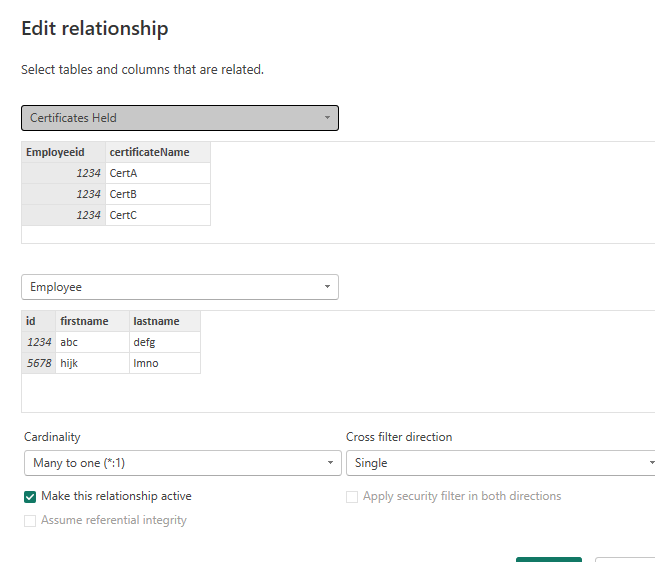Click the 5678 id cell

(38, 363)
